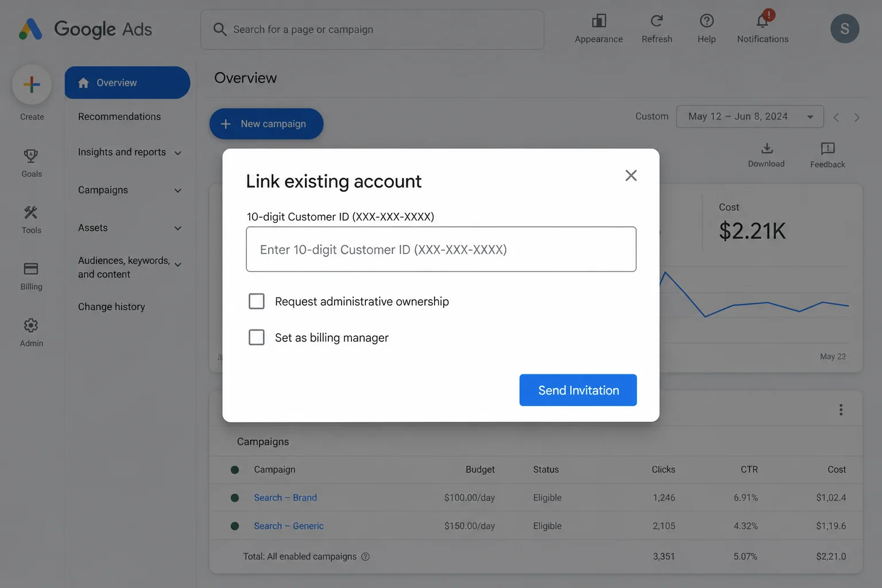Viewport: 882px width, 588px height.
Task: Click the Google Ads logo
Action: coord(86,29)
